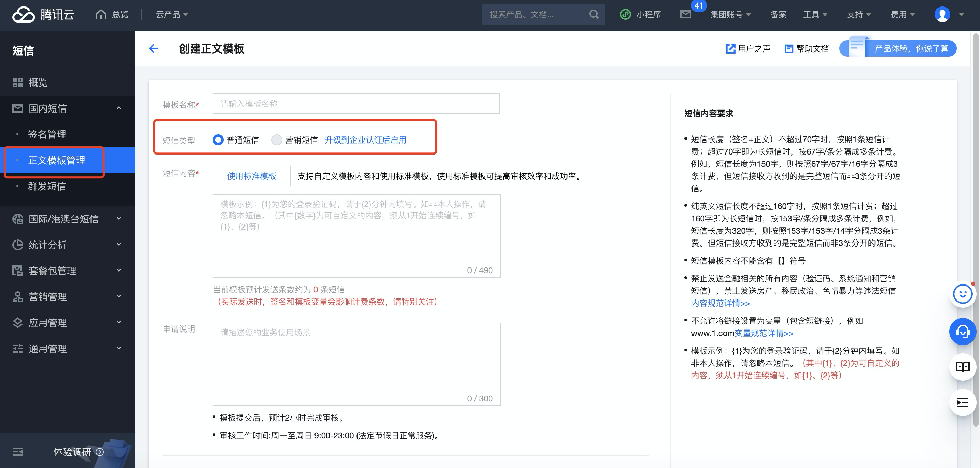Click the search magnifier icon

593,14
